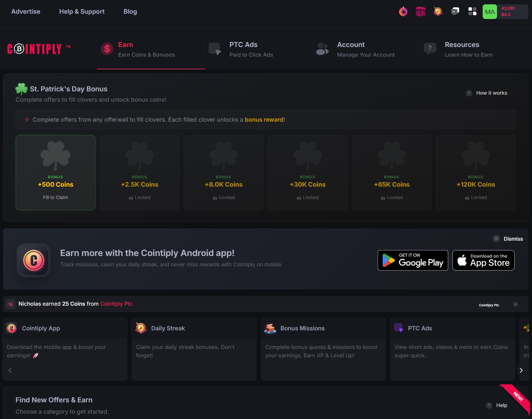
Task: Click Get it on Google Play button
Action: click(x=413, y=260)
